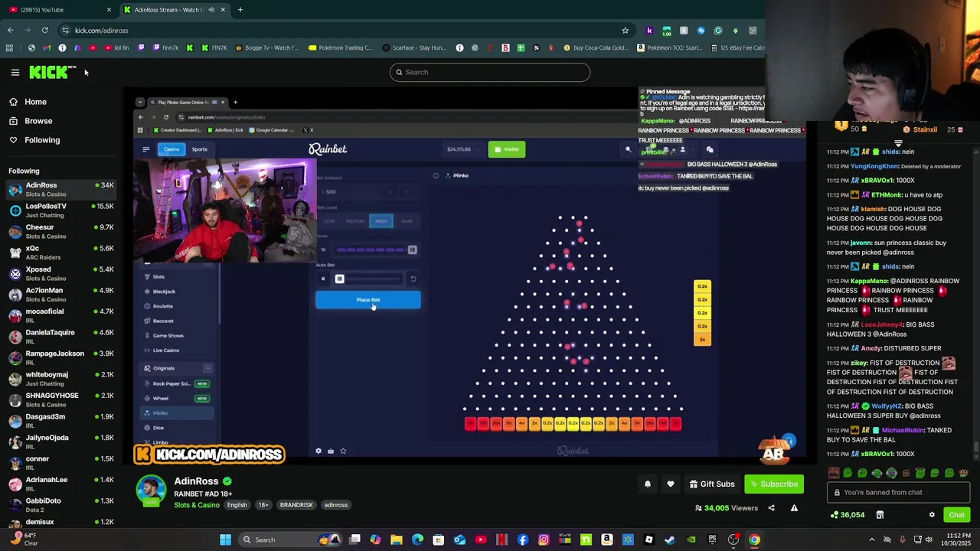Open the Chrome apps grid icon in bookmarks bar
Image resolution: width=980 pixels, height=551 pixels.
click(9, 47)
